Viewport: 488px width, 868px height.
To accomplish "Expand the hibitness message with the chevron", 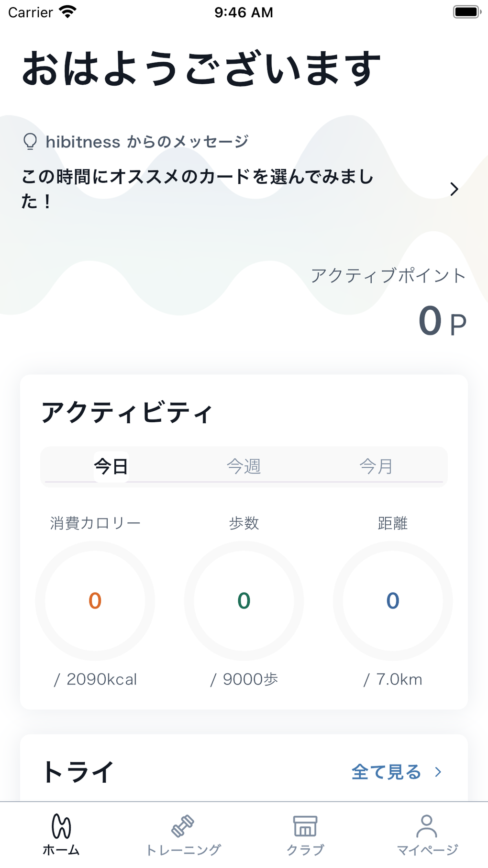I will tap(454, 189).
